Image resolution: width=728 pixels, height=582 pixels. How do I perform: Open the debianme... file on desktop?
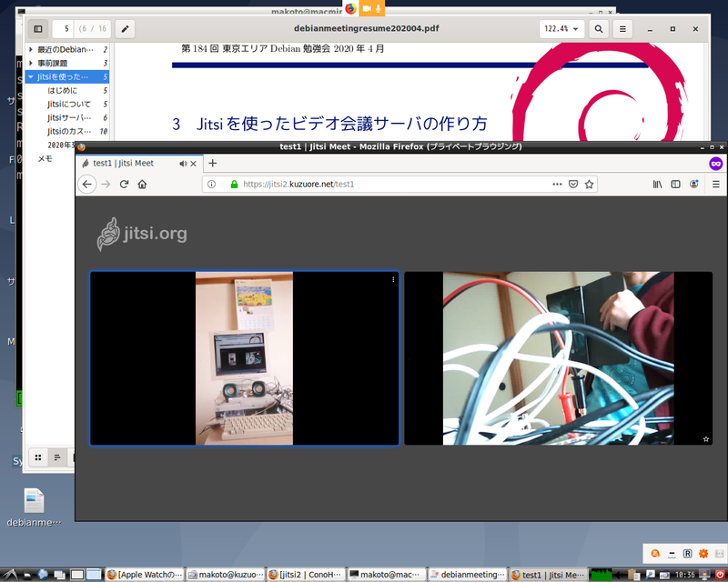[x=34, y=507]
